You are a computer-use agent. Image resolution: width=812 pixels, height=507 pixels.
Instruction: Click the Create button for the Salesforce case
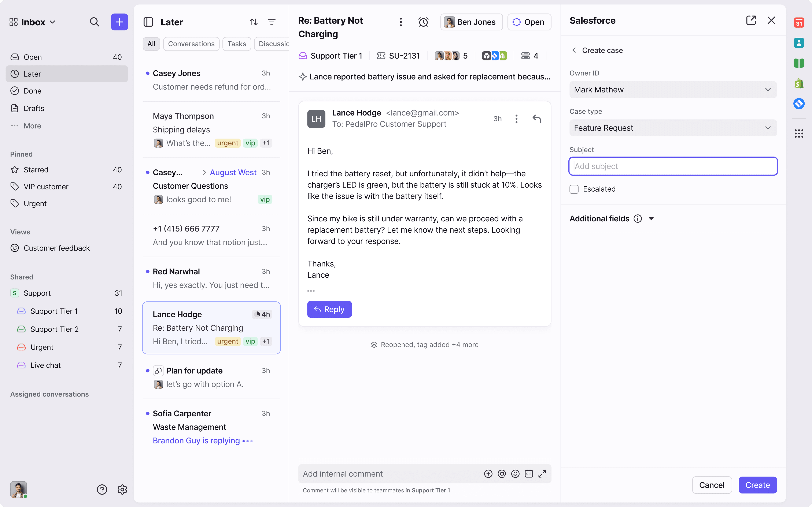tap(757, 485)
